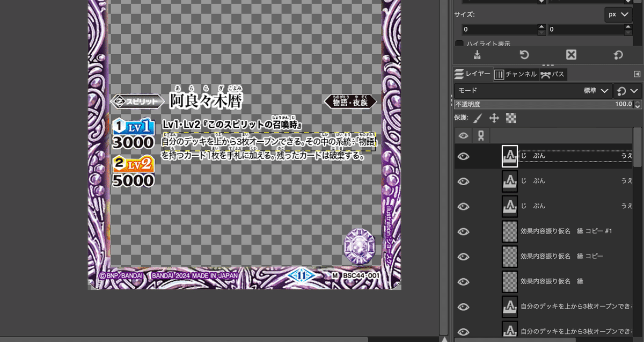Click the layers list horizontal scrollbar
Screen dimensions: 644x342
pos(515,339)
